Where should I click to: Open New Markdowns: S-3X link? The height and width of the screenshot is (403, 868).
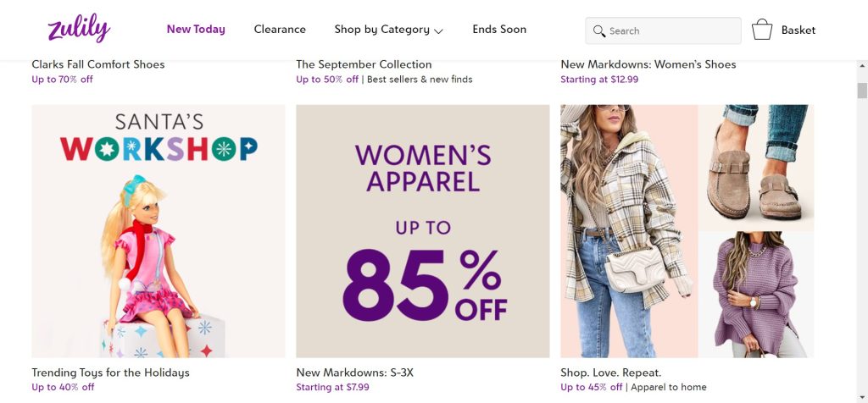pyautogui.click(x=354, y=373)
